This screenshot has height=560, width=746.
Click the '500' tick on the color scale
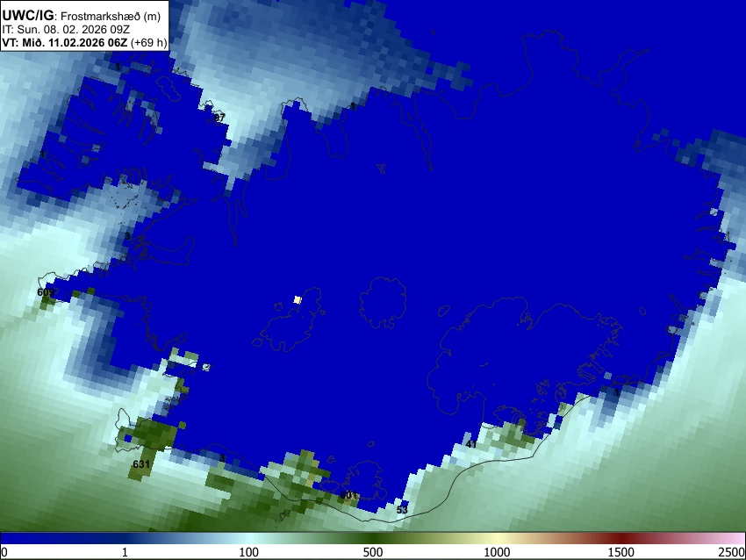(373, 552)
